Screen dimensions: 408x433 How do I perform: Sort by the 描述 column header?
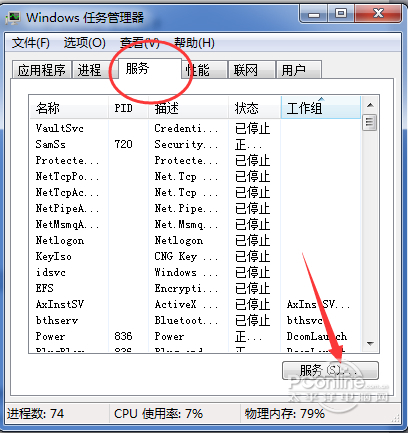tap(188, 108)
